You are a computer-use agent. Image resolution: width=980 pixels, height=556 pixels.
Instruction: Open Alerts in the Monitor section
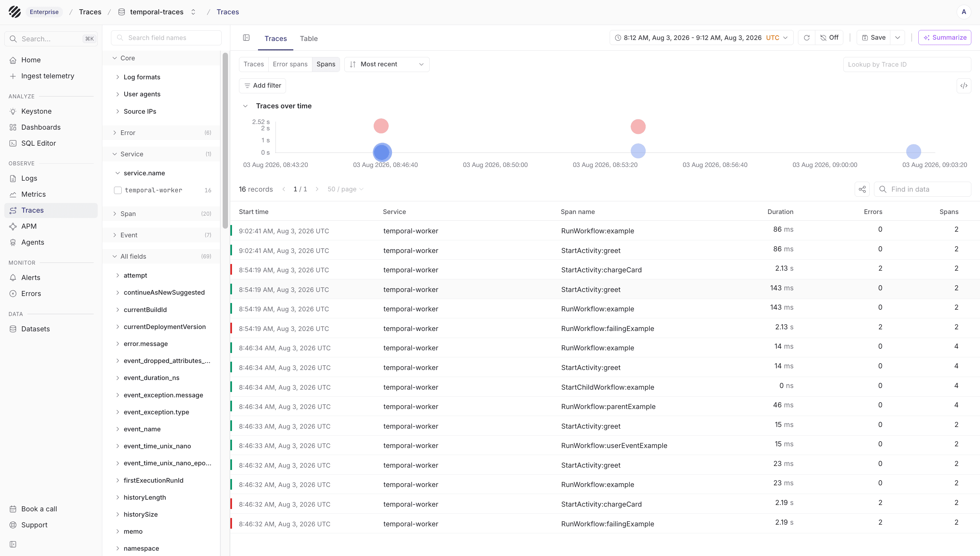click(x=51, y=278)
